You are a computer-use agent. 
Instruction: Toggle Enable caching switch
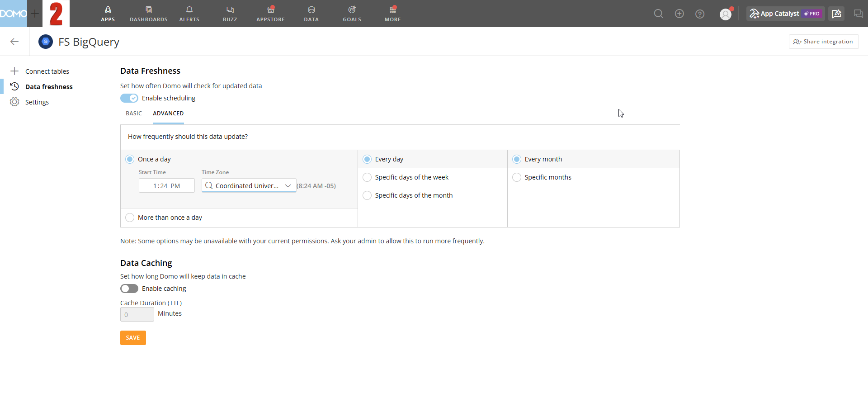pos(129,289)
